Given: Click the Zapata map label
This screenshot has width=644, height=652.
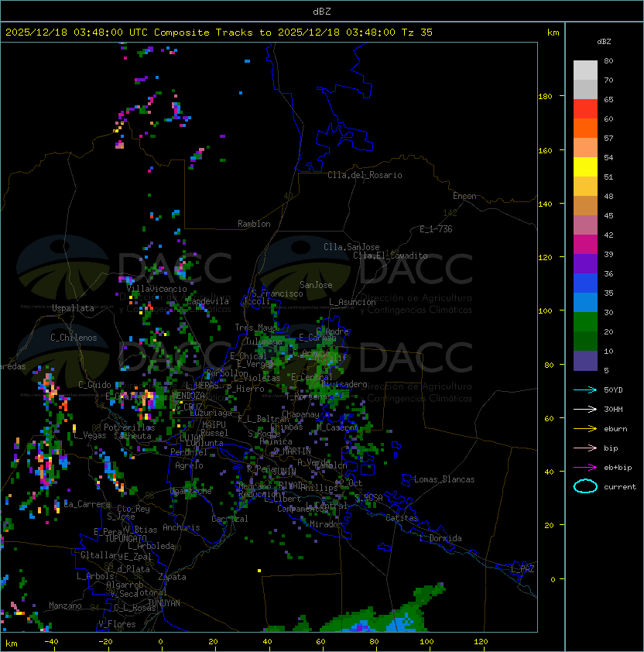Looking at the screenshot, I should click(172, 577).
